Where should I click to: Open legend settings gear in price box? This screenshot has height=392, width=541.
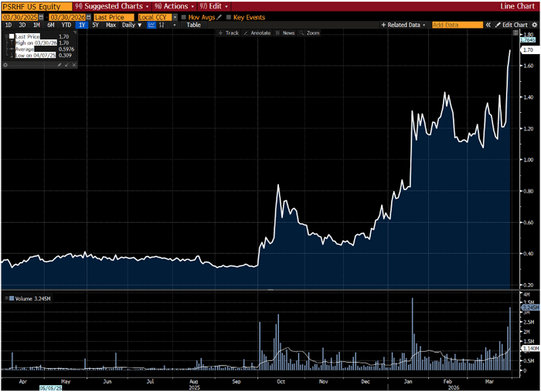click(x=5, y=65)
